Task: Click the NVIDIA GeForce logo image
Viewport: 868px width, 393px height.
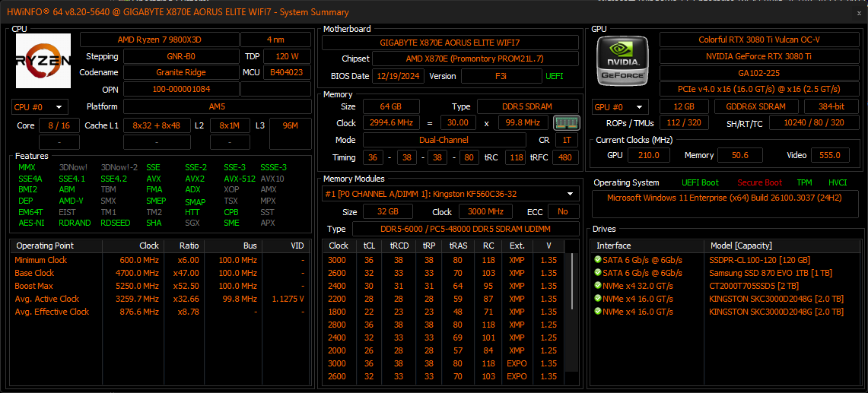Action: point(623,61)
